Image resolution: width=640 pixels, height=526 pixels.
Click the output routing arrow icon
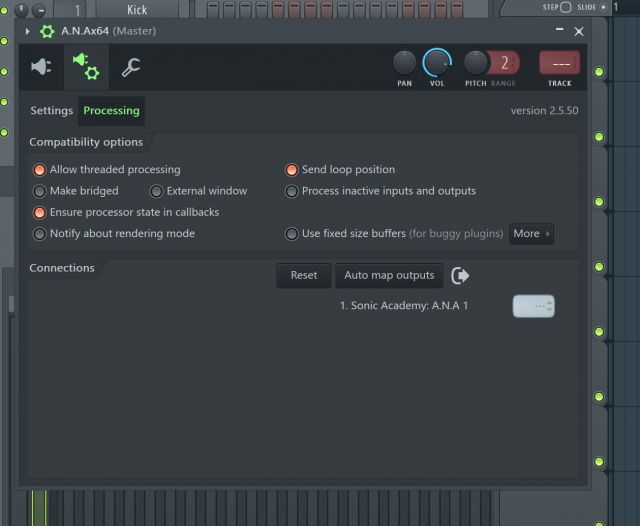pyautogui.click(x=460, y=275)
